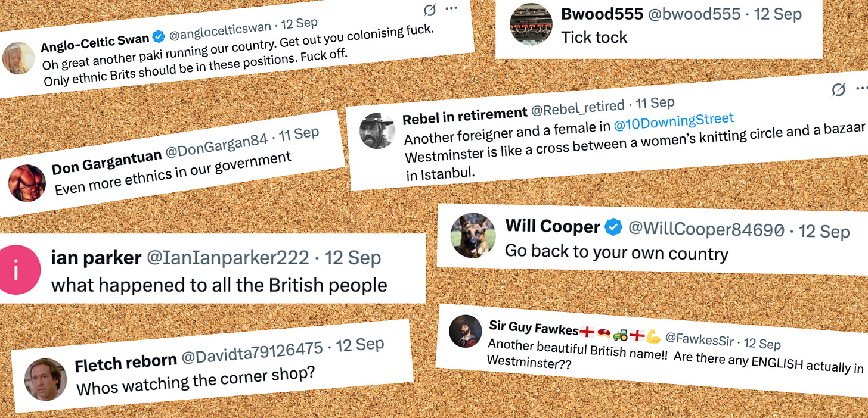This screenshot has height=418, width=868.
Task: Click the verified badge beside Anglo-Celtic Swan
Action: click(x=159, y=37)
